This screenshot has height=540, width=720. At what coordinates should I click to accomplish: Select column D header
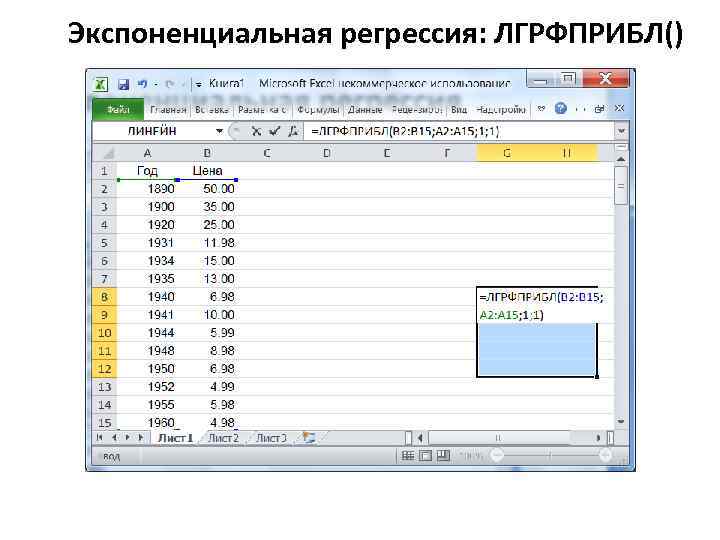(327, 153)
